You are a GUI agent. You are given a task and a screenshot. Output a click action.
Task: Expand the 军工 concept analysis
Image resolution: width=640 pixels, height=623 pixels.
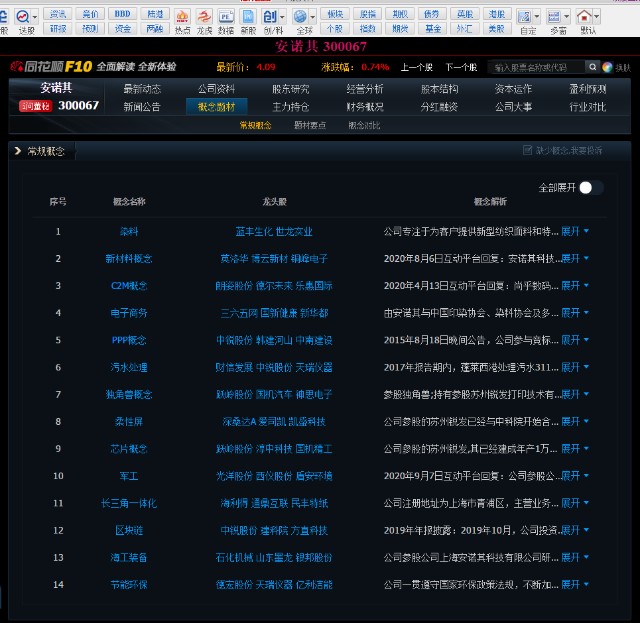[x=575, y=476]
